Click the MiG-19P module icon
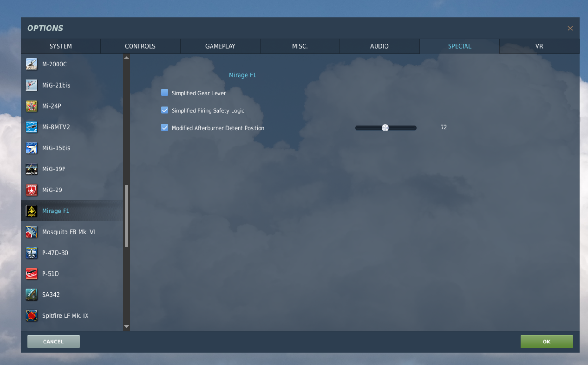Screen dimensions: 588x365 (31, 169)
